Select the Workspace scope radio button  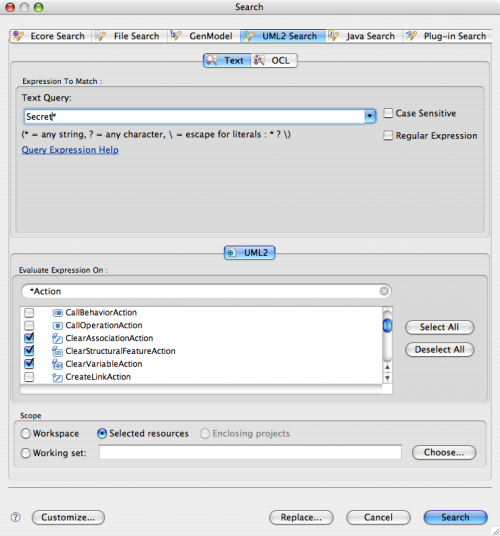(26, 433)
